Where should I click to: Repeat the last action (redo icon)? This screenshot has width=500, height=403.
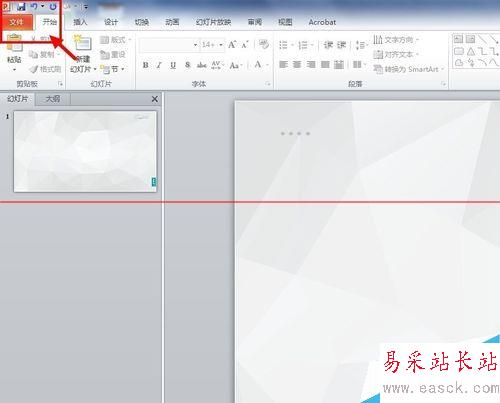point(53,6)
